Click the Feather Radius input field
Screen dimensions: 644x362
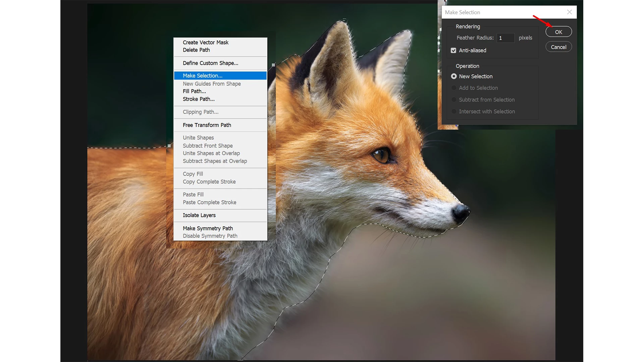505,38
